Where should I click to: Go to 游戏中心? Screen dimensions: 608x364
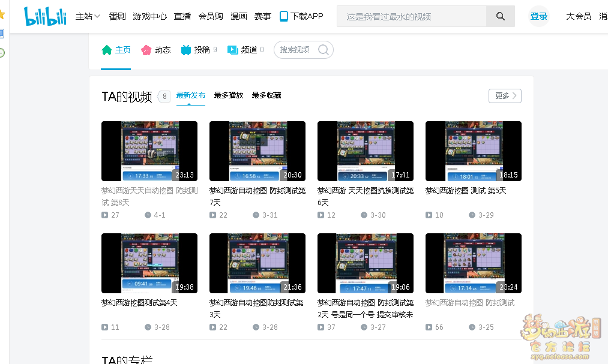(x=149, y=16)
